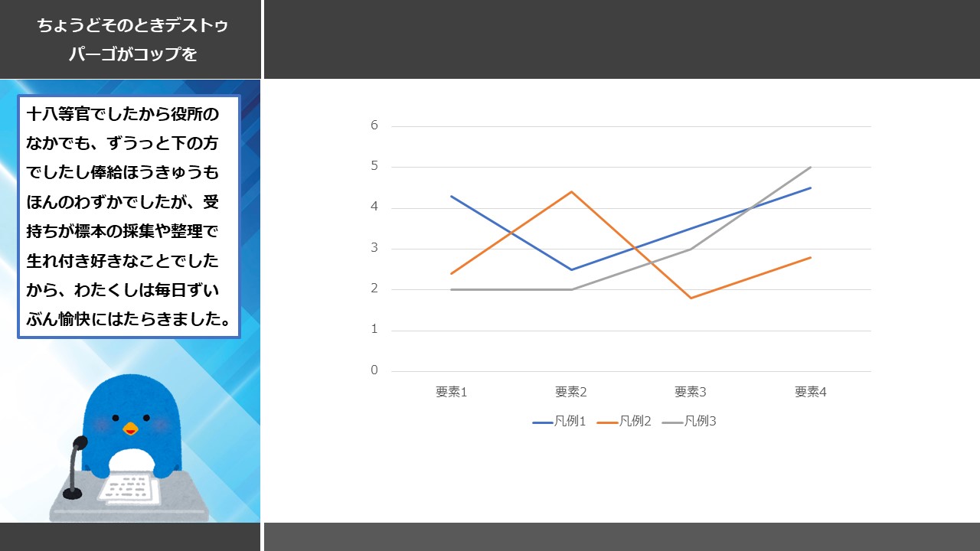Click the 要素4 axis label
This screenshot has width=980, height=551.
(811, 392)
